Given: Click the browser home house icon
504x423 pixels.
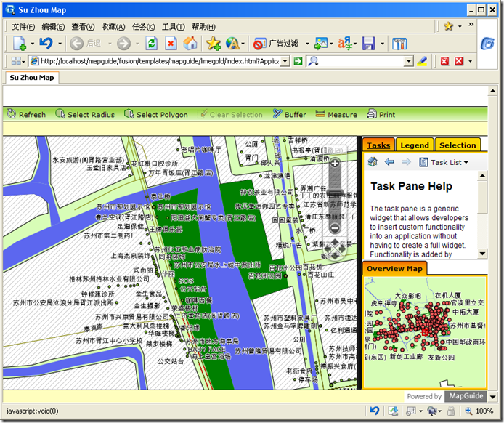Looking at the screenshot, I should pyautogui.click(x=190, y=44).
